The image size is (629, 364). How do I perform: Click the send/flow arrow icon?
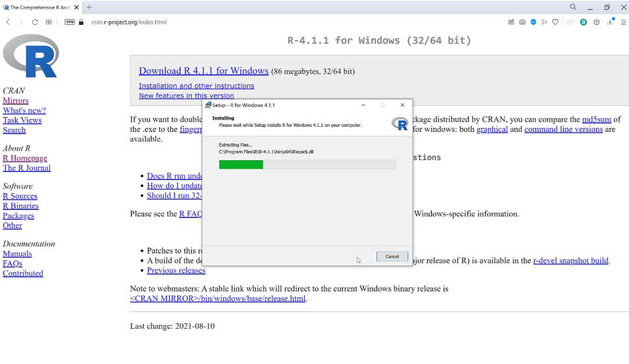click(x=544, y=22)
